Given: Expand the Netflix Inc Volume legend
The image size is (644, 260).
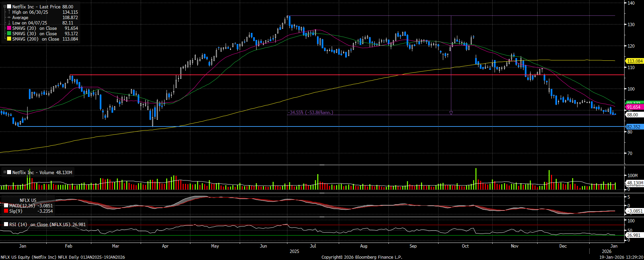Looking at the screenshot, I should [5, 172].
